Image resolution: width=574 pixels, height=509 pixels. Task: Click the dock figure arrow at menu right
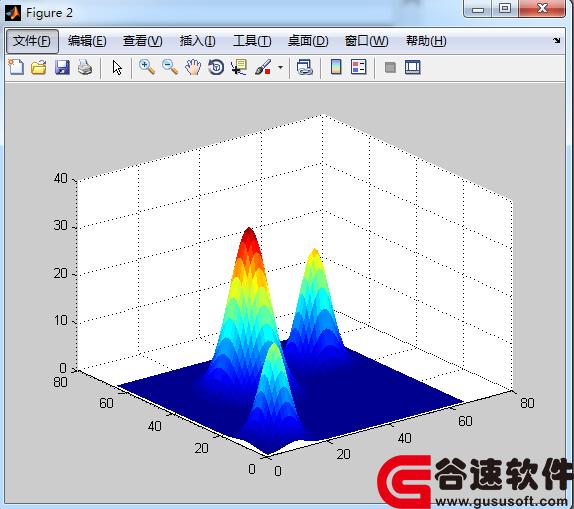tap(557, 41)
